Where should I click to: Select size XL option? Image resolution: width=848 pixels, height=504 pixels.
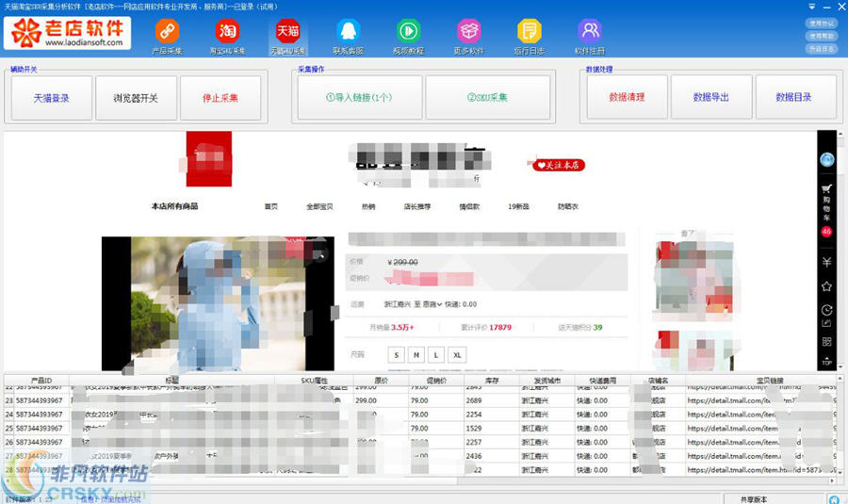[x=457, y=355]
